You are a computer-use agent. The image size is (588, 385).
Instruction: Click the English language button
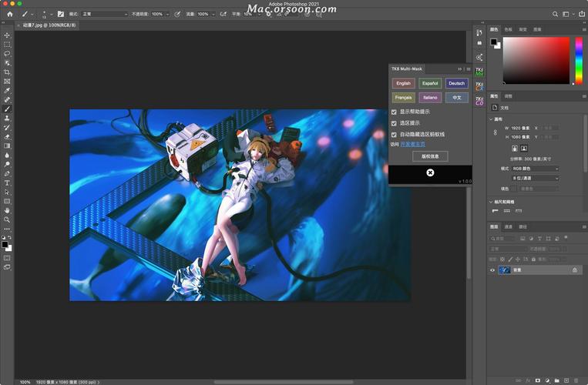(x=403, y=83)
